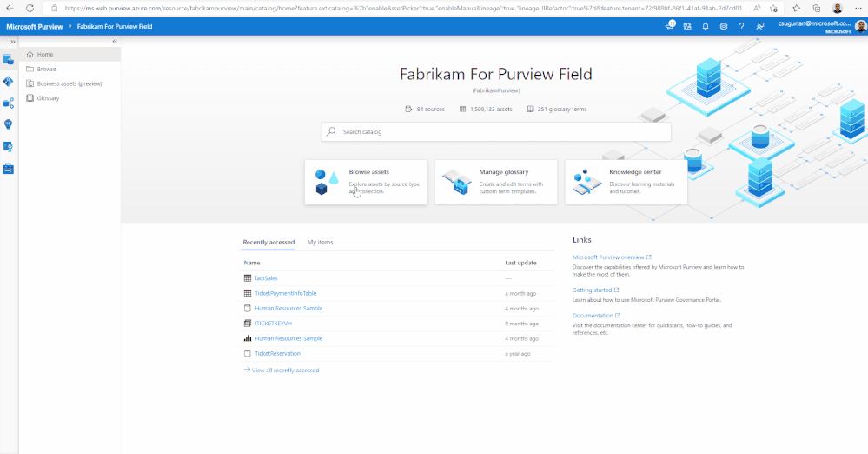Click the browser refresh button

30,9
